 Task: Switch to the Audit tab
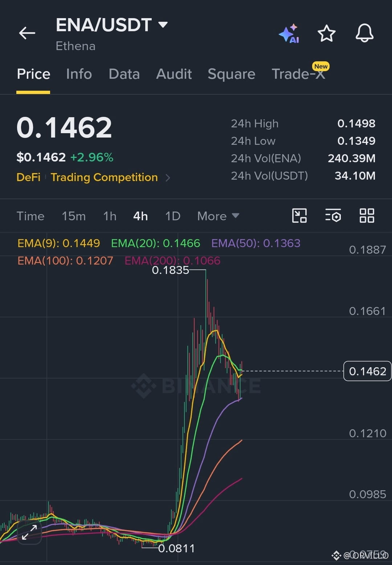click(174, 74)
